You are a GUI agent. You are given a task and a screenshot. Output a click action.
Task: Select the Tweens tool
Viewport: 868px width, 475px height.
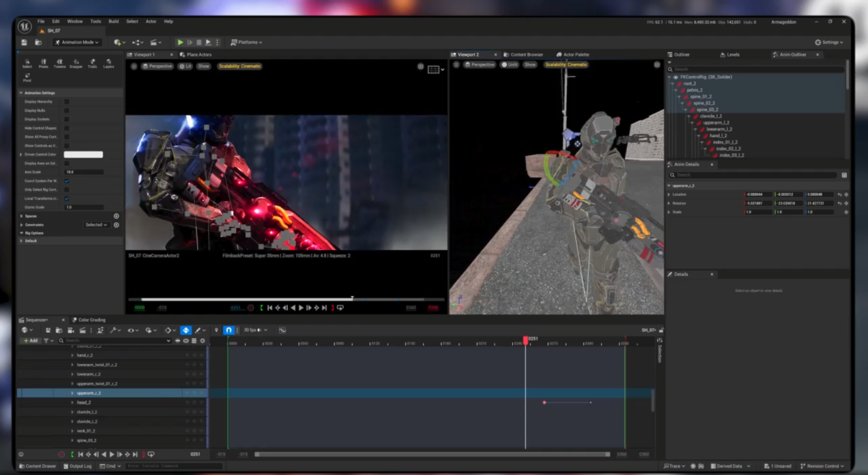tap(59, 63)
